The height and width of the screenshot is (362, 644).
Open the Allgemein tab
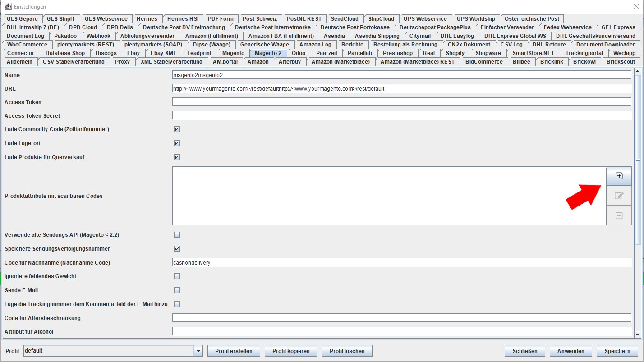click(19, 62)
